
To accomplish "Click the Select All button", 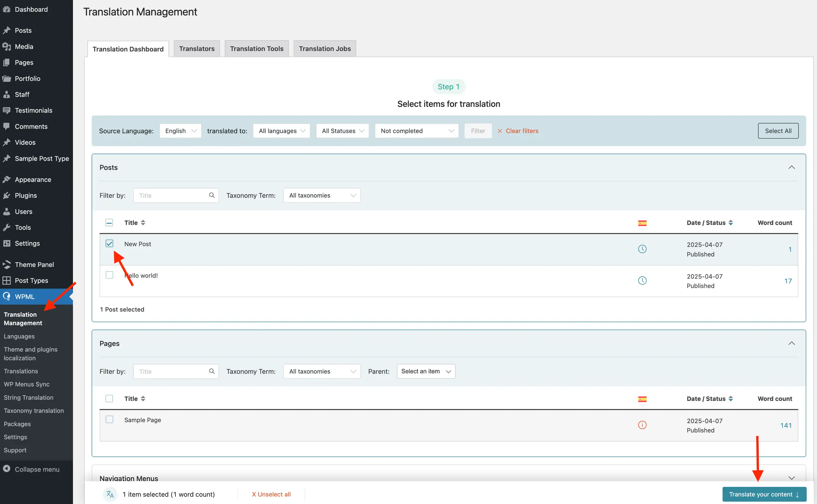I will point(778,131).
